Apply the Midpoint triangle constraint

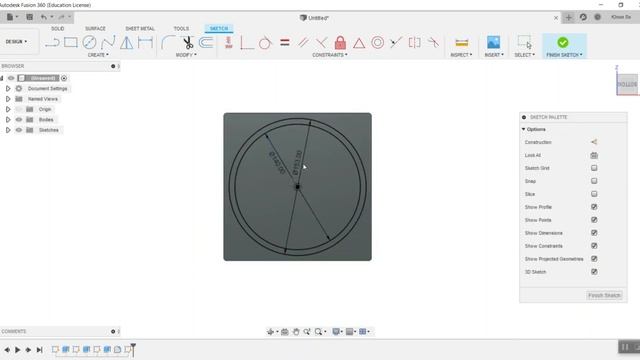pyautogui.click(x=359, y=43)
